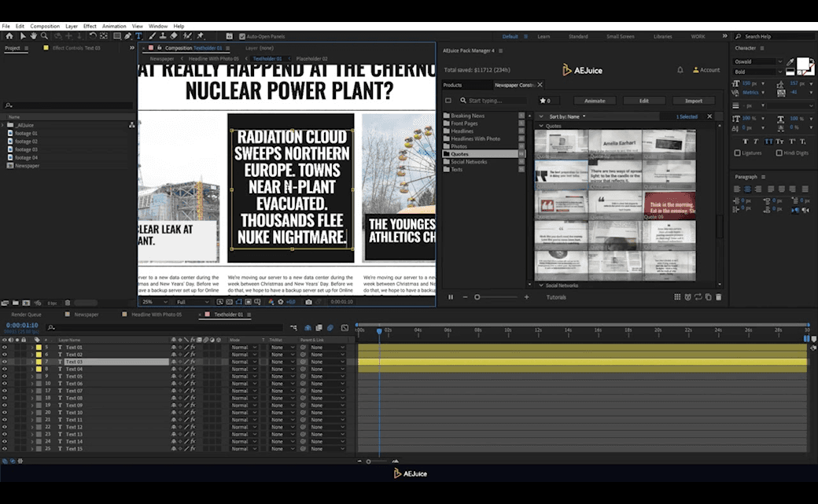Click the All Caps text style icon
The width and height of the screenshot is (818, 504).
click(768, 142)
